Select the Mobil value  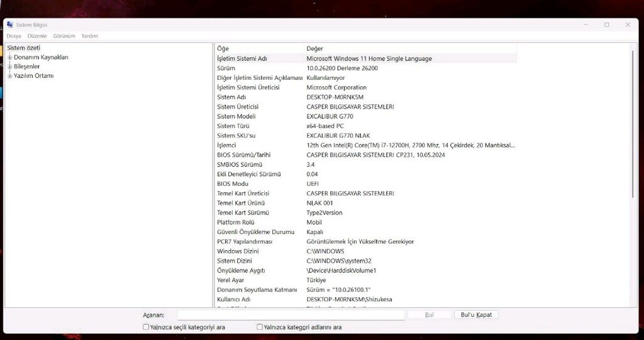tap(314, 222)
